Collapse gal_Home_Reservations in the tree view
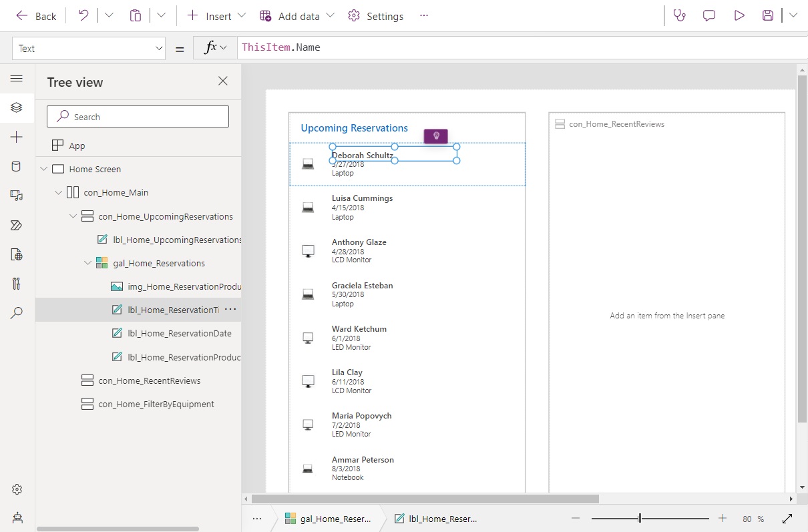The width and height of the screenshot is (808, 532). tap(87, 262)
